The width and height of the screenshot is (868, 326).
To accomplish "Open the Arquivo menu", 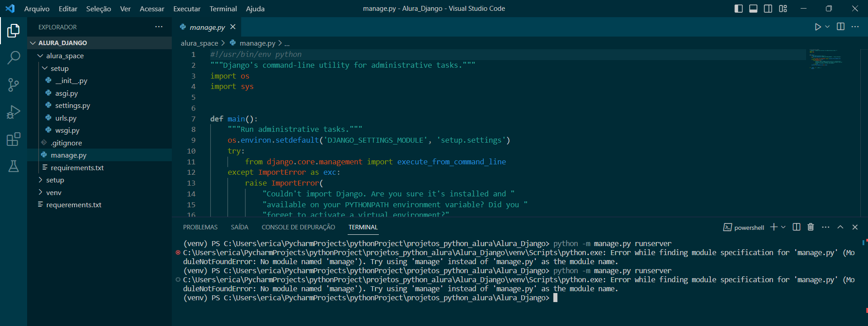I will [x=37, y=9].
